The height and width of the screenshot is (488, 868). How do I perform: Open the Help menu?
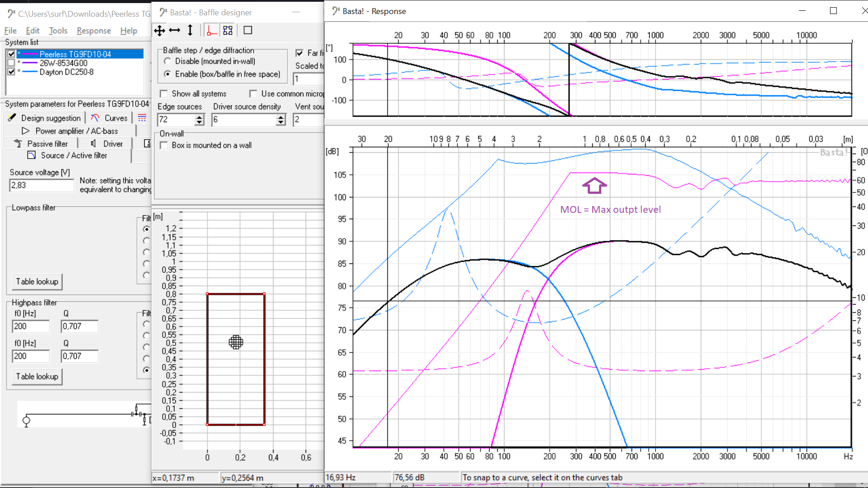pyautogui.click(x=129, y=31)
